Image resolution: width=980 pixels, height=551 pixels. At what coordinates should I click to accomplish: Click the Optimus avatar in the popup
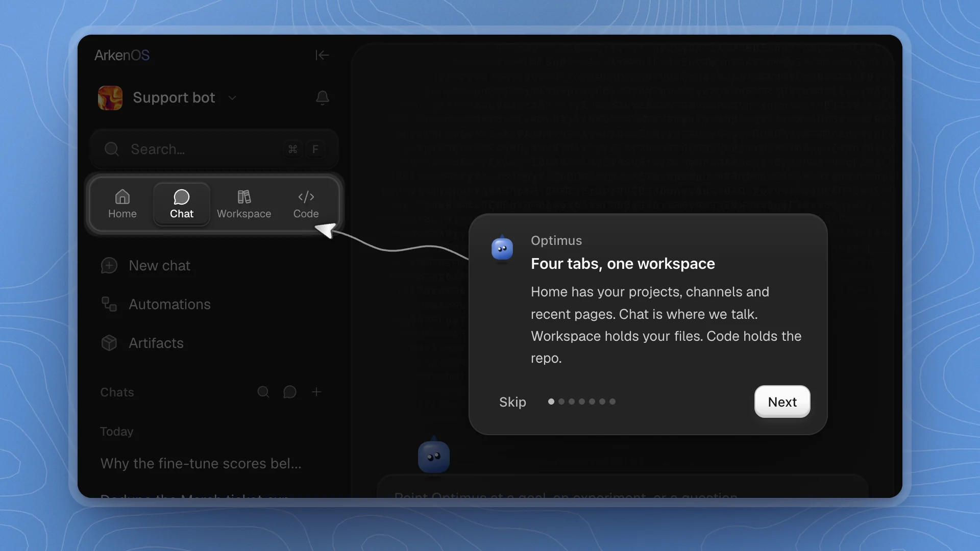click(x=502, y=248)
